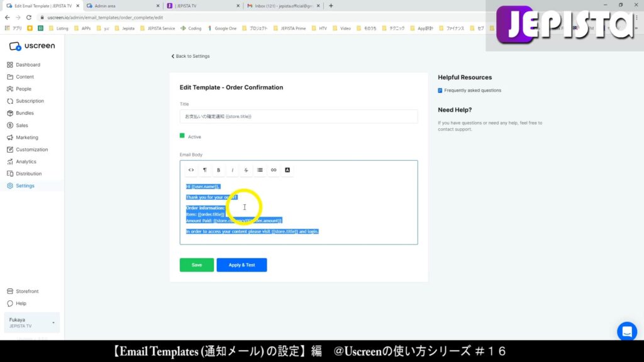Open the Subscription sidebar item
644x362 pixels.
[x=25, y=101]
